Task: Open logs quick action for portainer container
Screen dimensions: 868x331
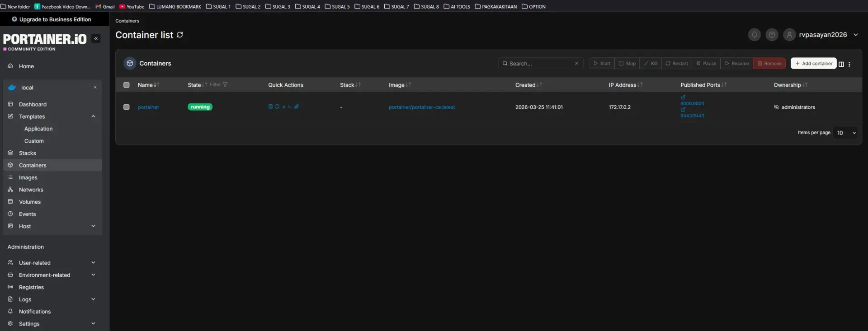Action: pyautogui.click(x=270, y=107)
